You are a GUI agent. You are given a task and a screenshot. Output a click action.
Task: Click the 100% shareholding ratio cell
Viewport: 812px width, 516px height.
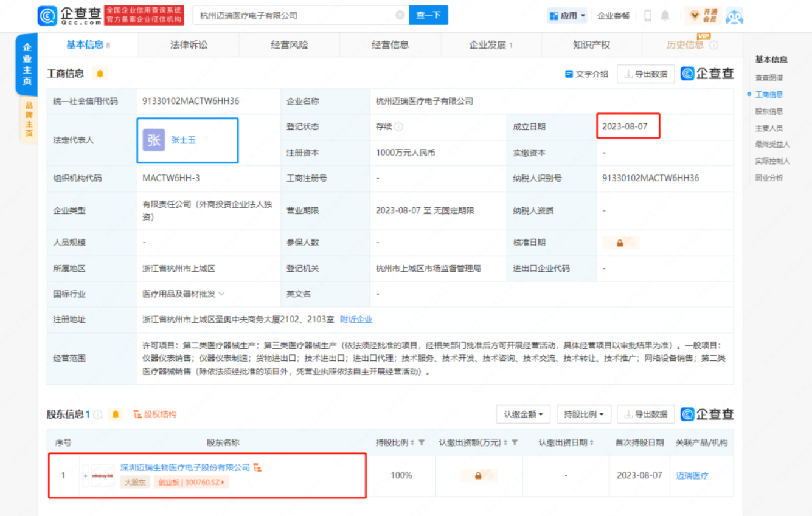401,476
